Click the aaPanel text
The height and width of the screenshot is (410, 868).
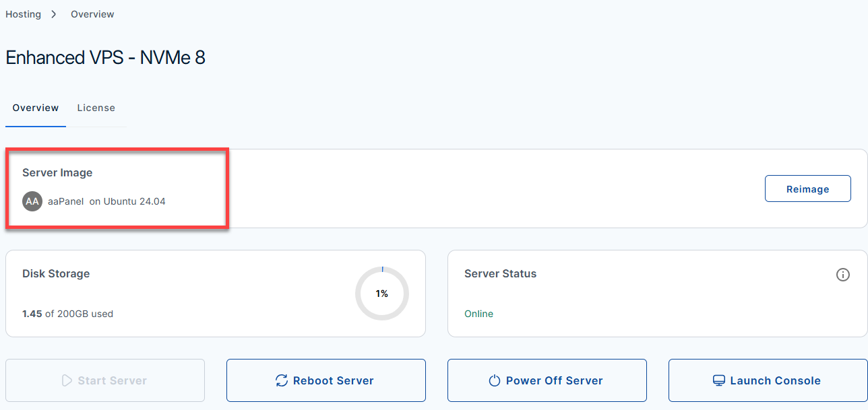coord(66,201)
